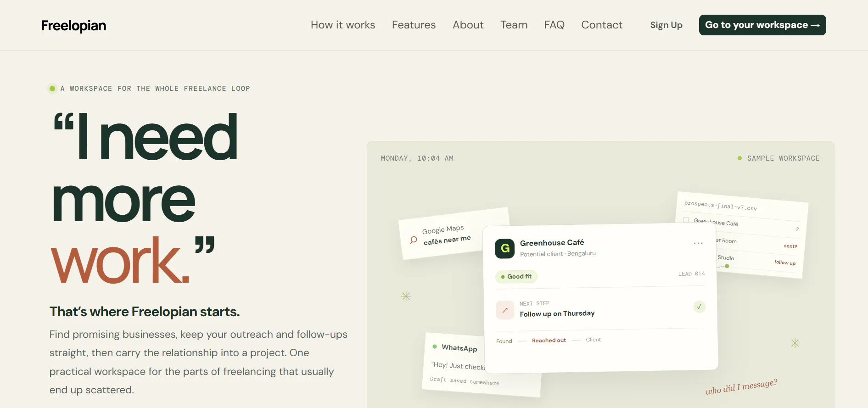Click the 'follow up' note in the CSV card
This screenshot has height=408, width=868.
[785, 263]
